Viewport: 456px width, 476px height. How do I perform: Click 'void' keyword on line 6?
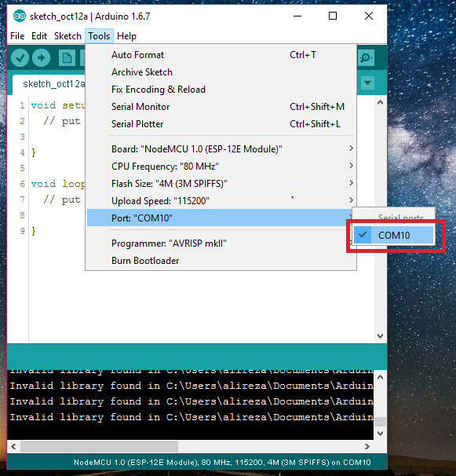point(43,184)
